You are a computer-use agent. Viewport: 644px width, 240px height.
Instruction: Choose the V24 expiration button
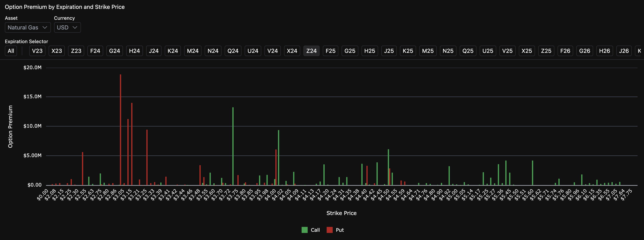273,51
